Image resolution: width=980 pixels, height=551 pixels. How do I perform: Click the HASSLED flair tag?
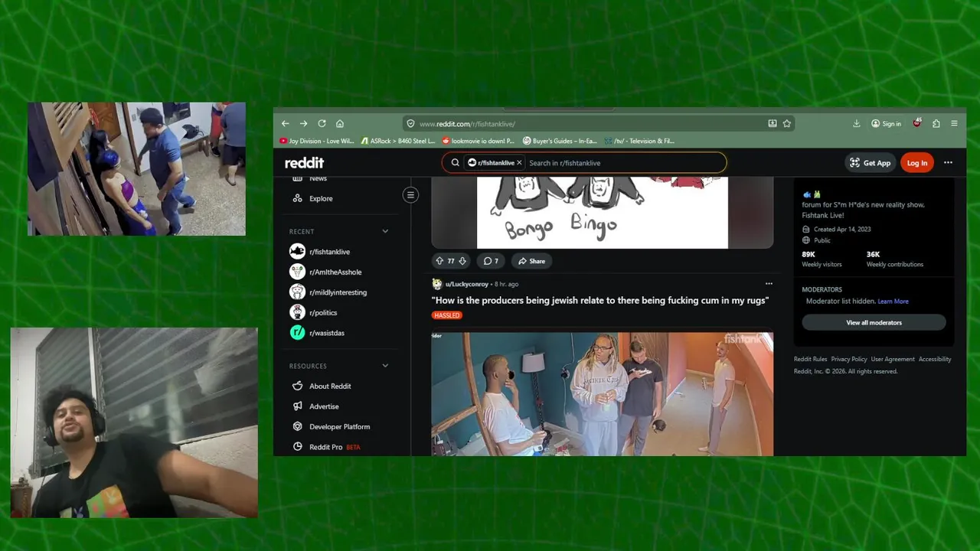click(x=447, y=315)
